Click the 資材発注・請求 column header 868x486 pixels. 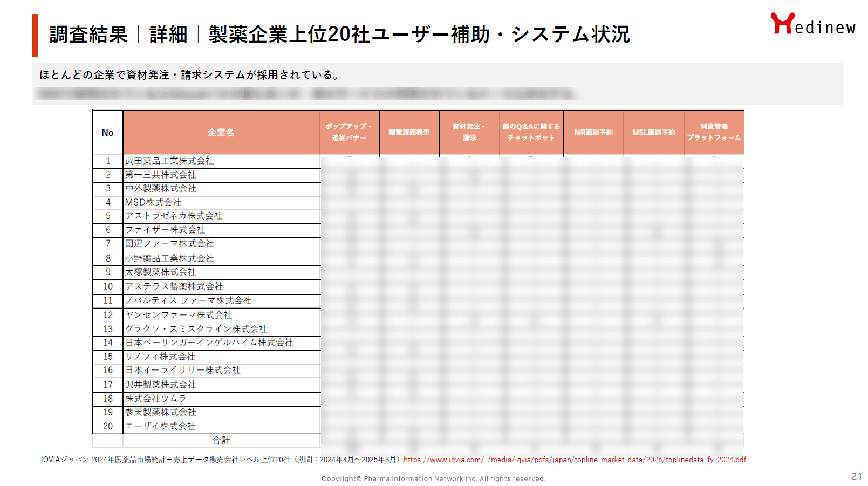click(469, 133)
